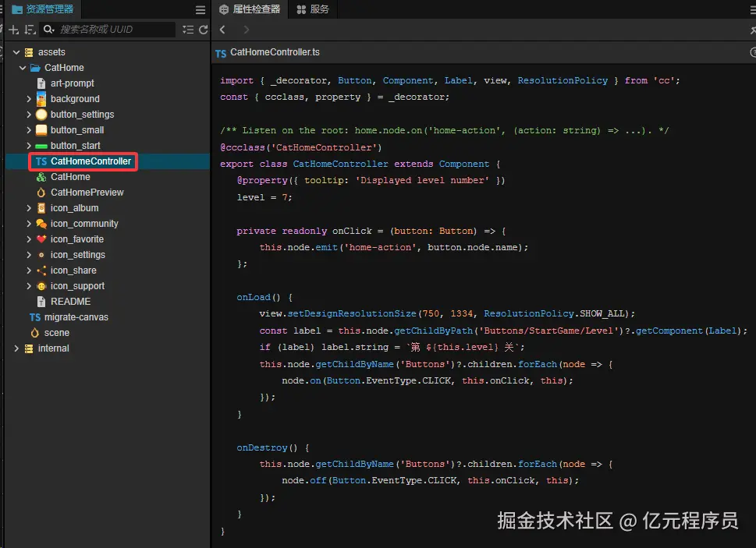Click the TS icon beside CatHomeController.ts title
The height and width of the screenshot is (548, 756).
pyautogui.click(x=221, y=53)
